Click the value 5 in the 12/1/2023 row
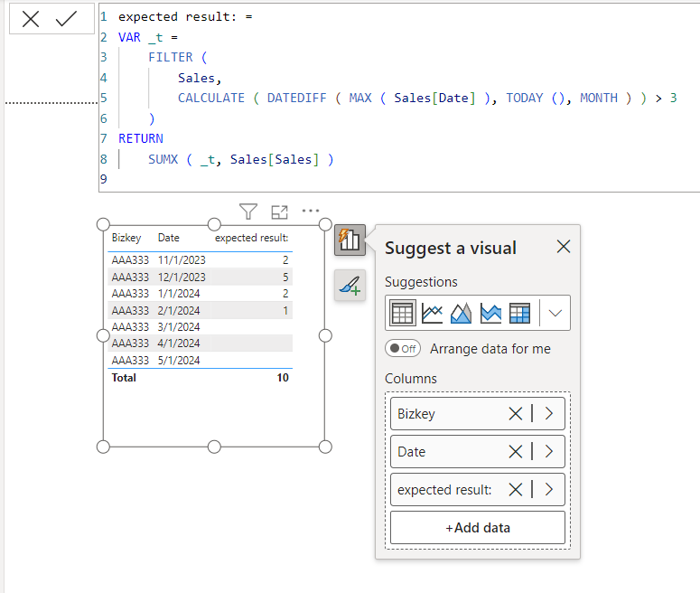Screen dimensions: 700x593 285,277
